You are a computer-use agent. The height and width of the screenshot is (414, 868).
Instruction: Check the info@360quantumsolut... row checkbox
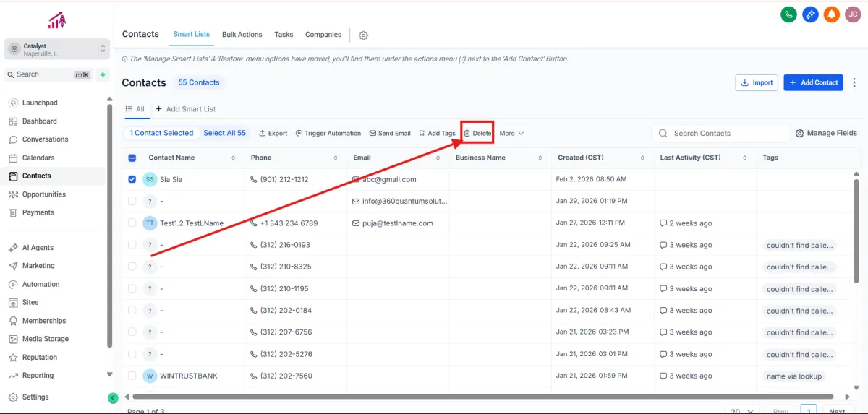[x=132, y=201]
